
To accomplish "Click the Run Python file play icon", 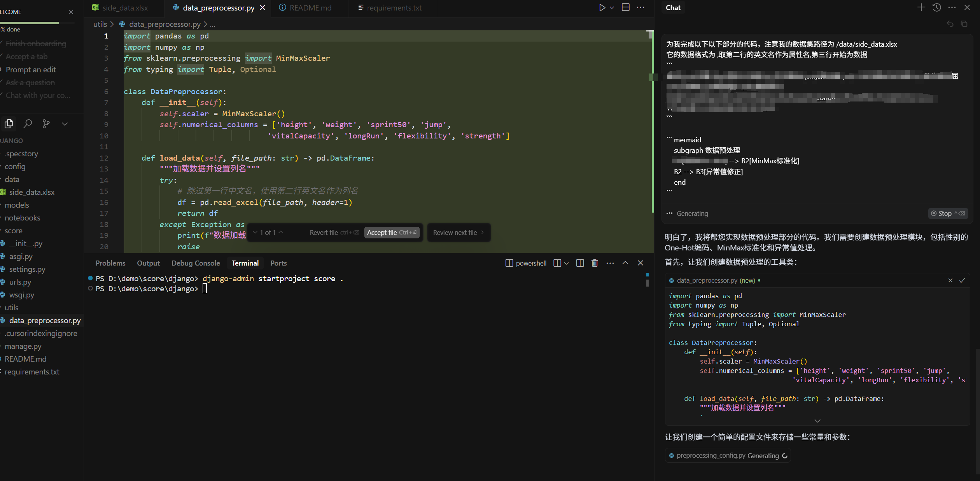I will click(x=602, y=8).
